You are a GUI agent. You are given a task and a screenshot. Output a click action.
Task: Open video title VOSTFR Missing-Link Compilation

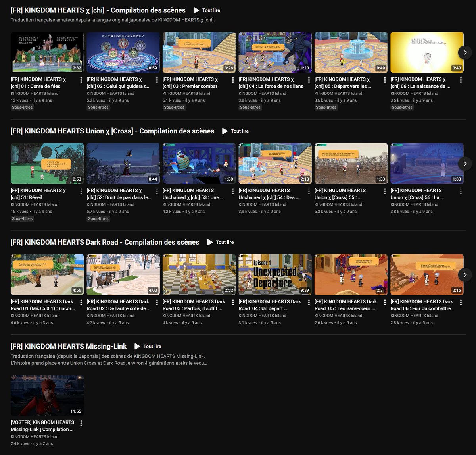click(x=42, y=426)
